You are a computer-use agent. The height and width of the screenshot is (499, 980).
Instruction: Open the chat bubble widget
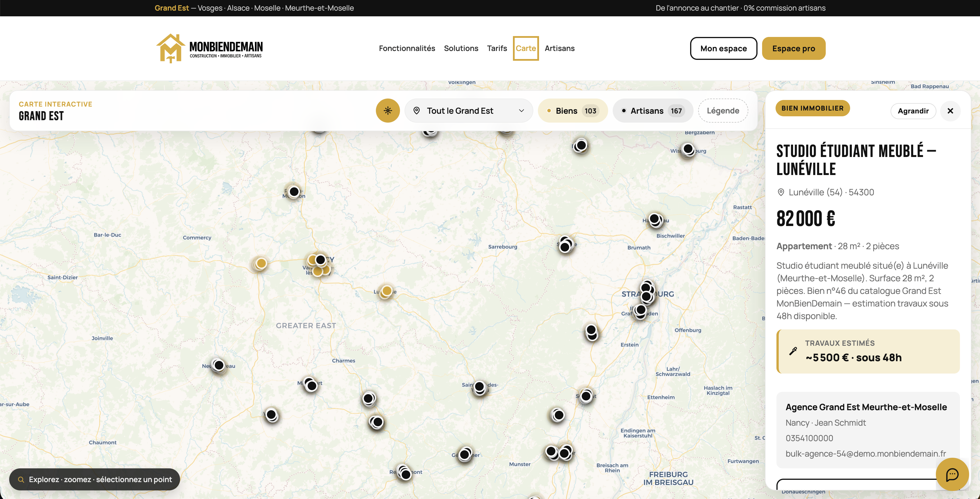pyautogui.click(x=952, y=474)
